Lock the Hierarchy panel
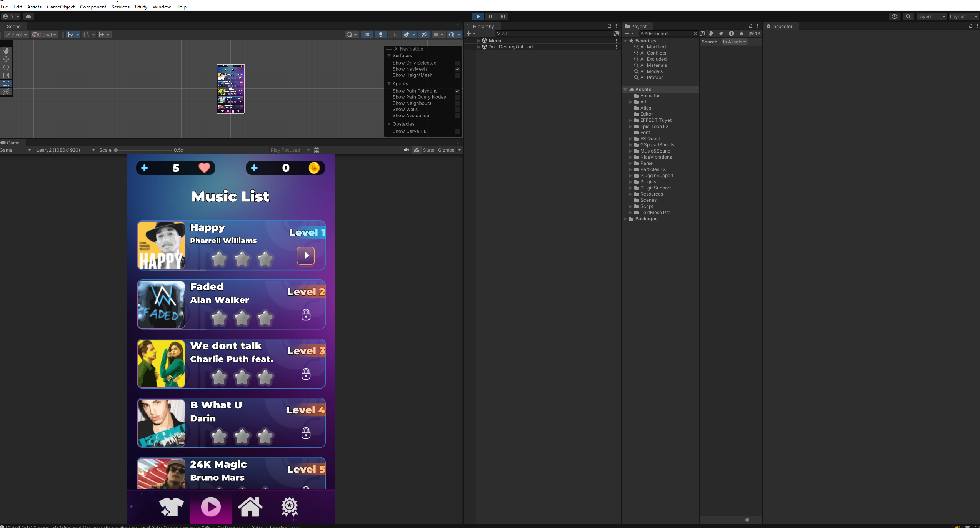980x528 pixels. [x=610, y=26]
